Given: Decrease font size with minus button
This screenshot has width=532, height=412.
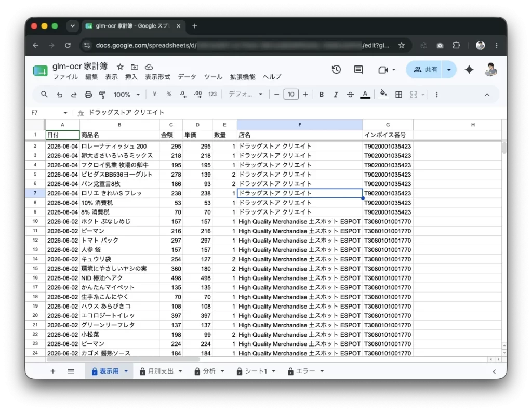Looking at the screenshot, I should click(276, 95).
